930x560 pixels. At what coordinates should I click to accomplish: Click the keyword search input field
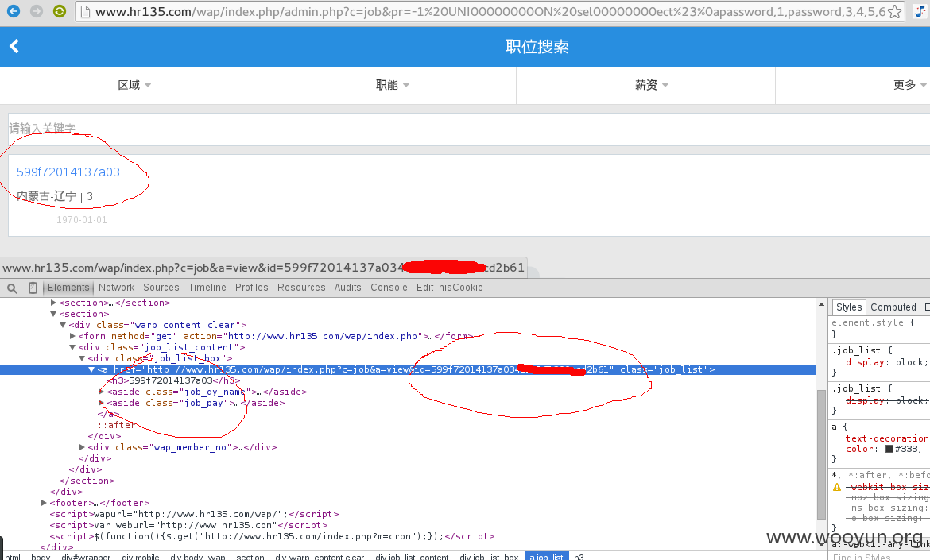[468, 129]
